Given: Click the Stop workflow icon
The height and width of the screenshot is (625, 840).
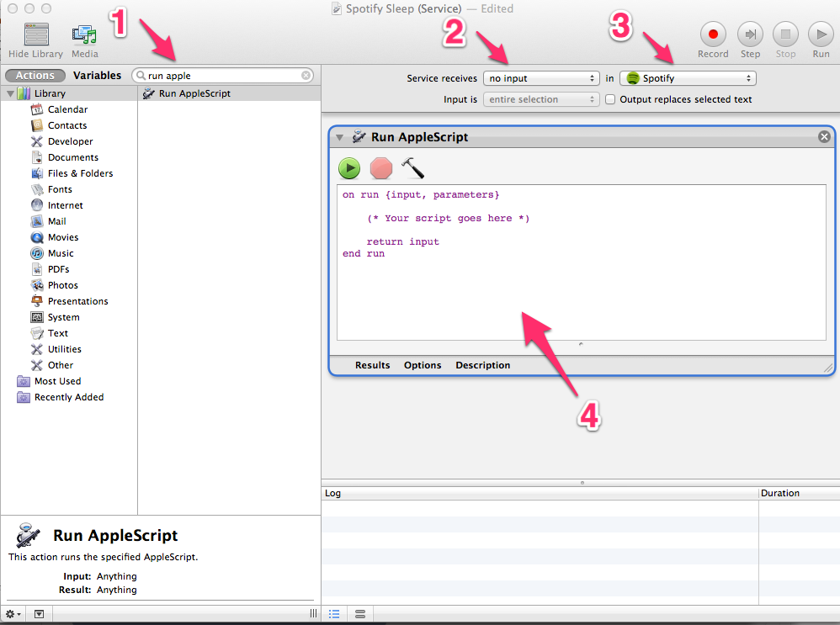Looking at the screenshot, I should coord(785,34).
